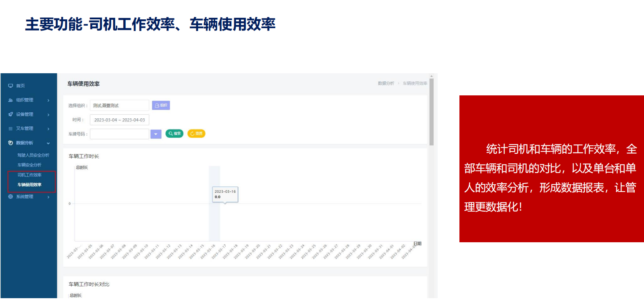Select 车辆安全分析 in the sidebar
The height and width of the screenshot is (301, 644).
29,165
